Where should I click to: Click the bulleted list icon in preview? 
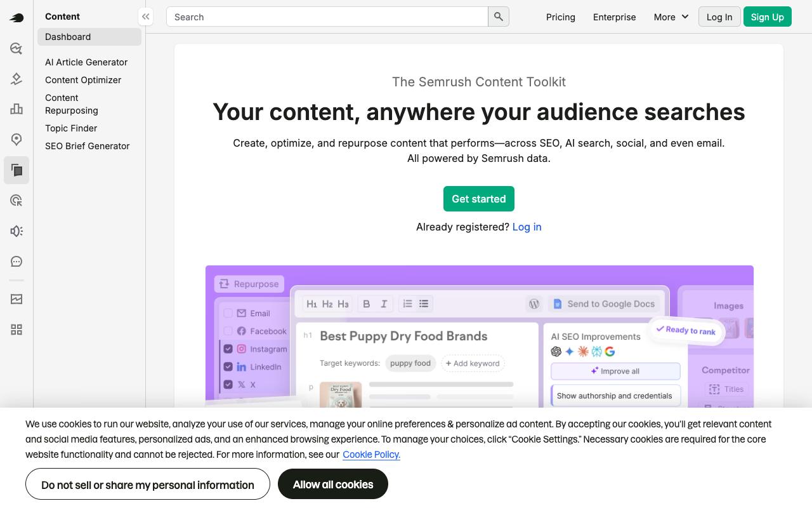click(x=424, y=304)
